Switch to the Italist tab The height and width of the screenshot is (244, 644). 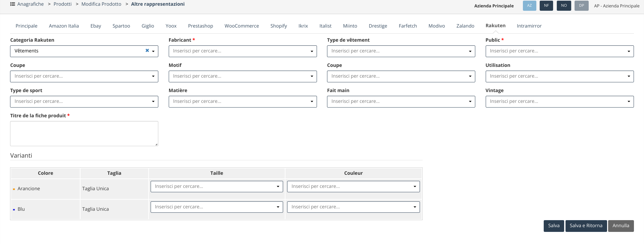pyautogui.click(x=325, y=26)
